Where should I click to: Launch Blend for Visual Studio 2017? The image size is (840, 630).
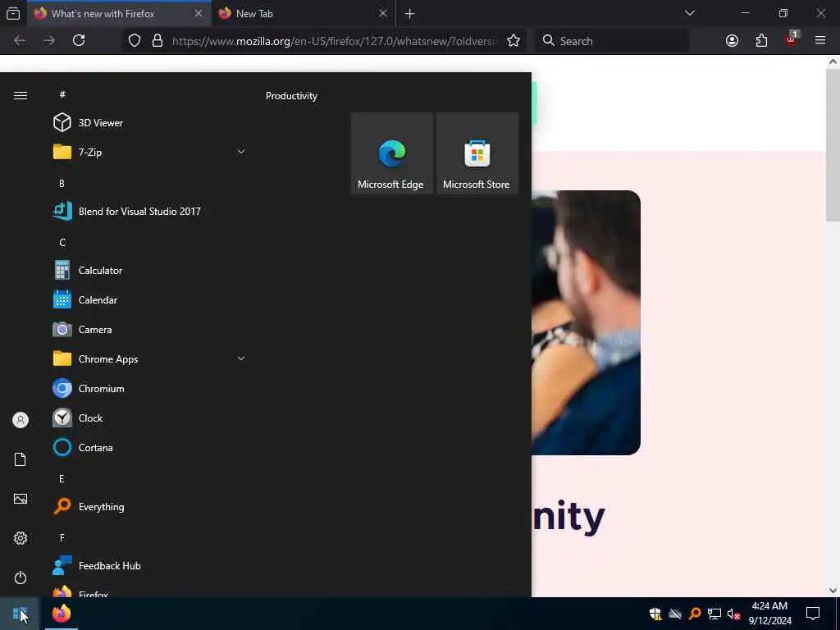[x=149, y=211]
